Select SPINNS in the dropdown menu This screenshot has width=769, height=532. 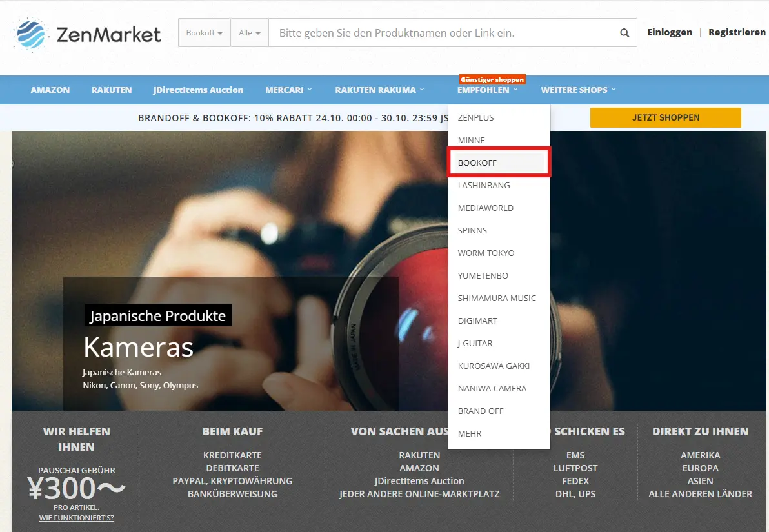coord(499,230)
